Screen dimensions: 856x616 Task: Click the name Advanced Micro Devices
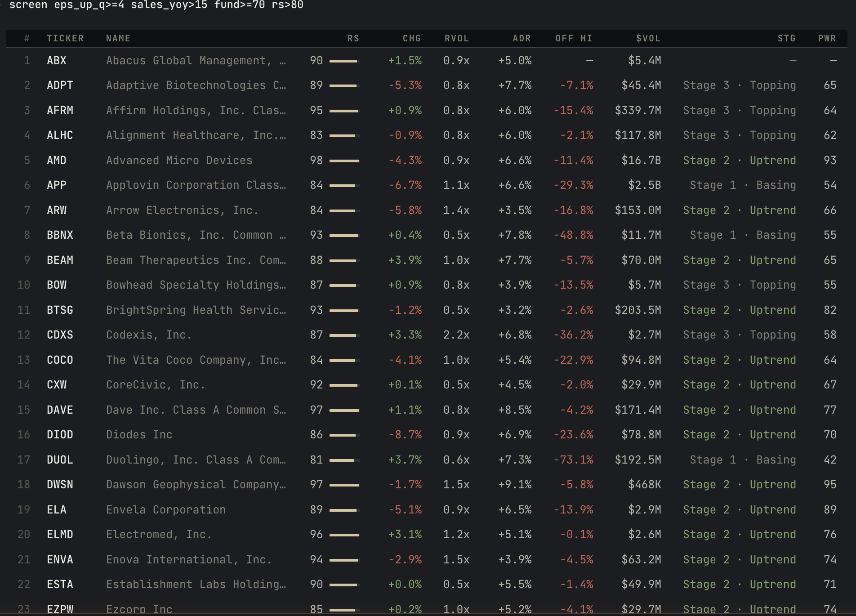tap(179, 161)
